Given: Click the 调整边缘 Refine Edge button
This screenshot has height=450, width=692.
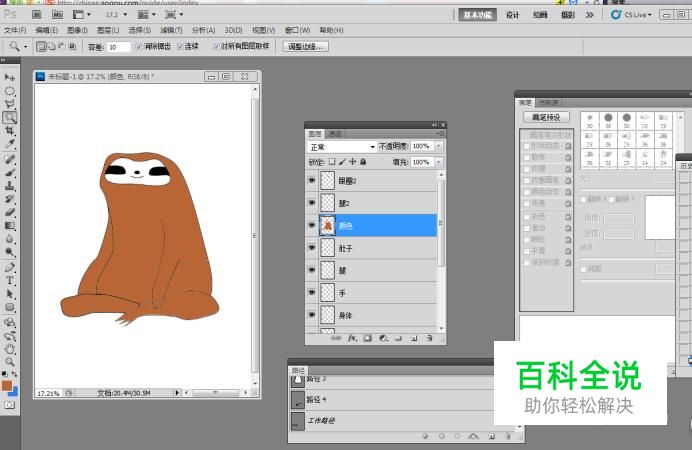Looking at the screenshot, I should 305,46.
